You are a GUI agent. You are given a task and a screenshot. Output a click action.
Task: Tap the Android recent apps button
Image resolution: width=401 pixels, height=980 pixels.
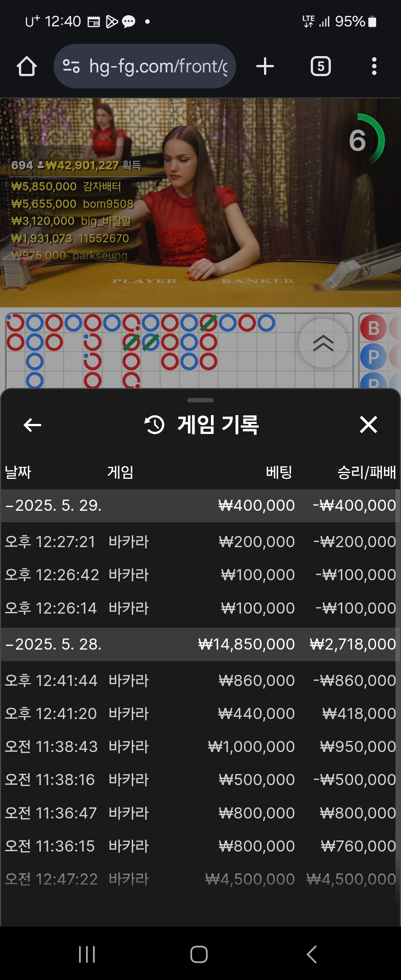pyautogui.click(x=87, y=954)
